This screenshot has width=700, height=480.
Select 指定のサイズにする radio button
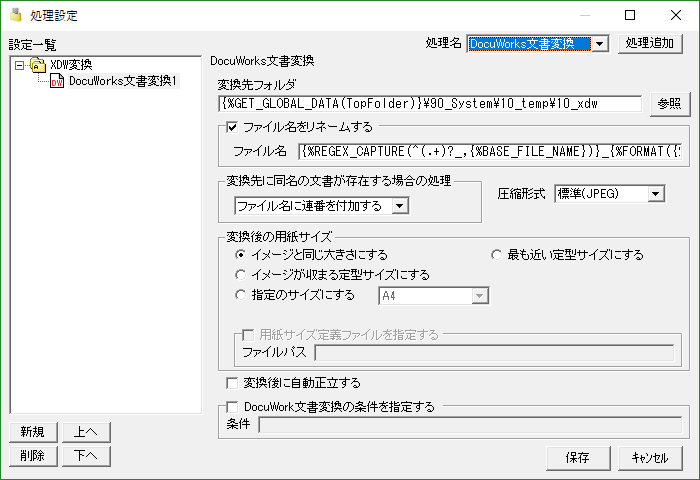click(x=240, y=295)
